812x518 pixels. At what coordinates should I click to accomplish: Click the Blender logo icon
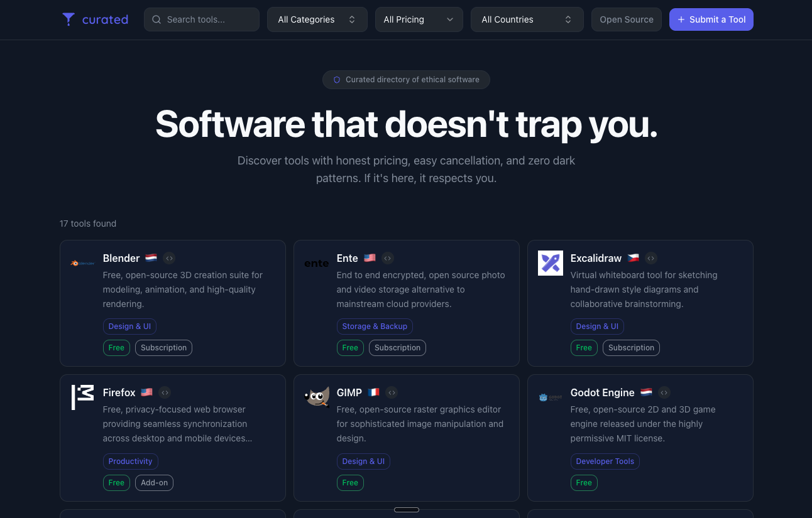click(x=82, y=263)
